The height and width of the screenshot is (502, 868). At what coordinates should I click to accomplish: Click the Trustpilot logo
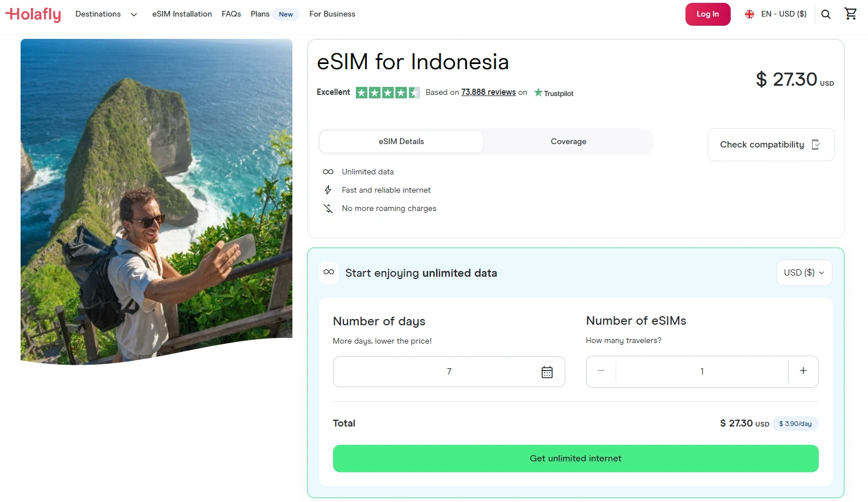(554, 93)
